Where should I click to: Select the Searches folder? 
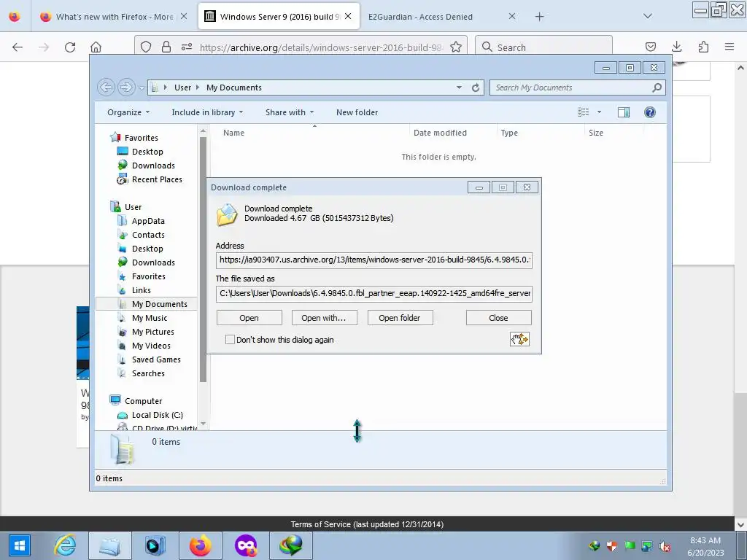point(148,373)
